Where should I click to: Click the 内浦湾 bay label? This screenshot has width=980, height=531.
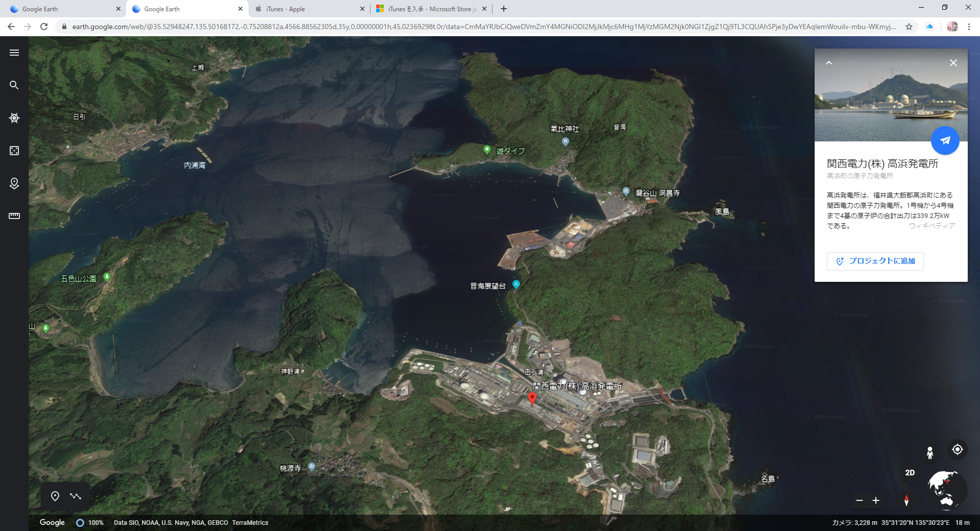[x=194, y=165]
